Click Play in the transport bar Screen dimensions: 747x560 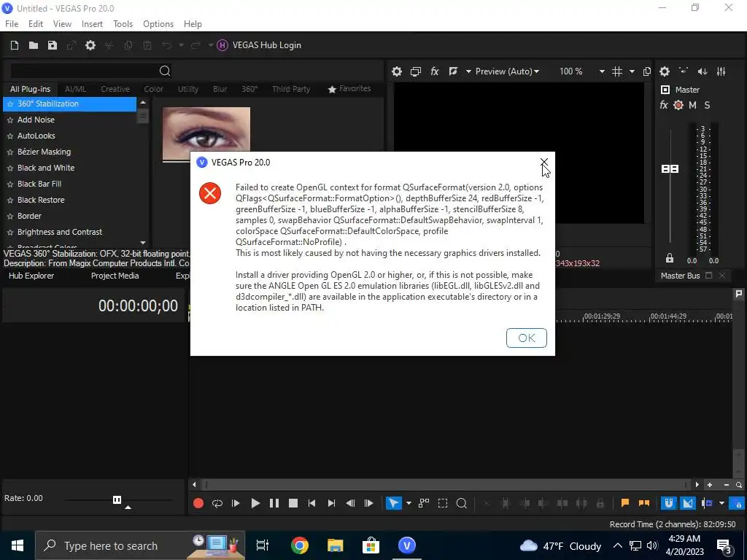(x=255, y=503)
